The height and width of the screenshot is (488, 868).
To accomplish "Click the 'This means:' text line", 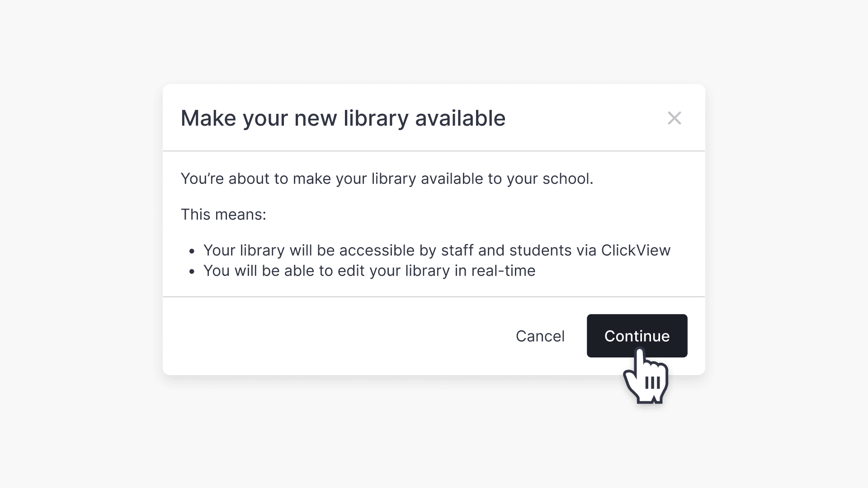I will pos(224,214).
